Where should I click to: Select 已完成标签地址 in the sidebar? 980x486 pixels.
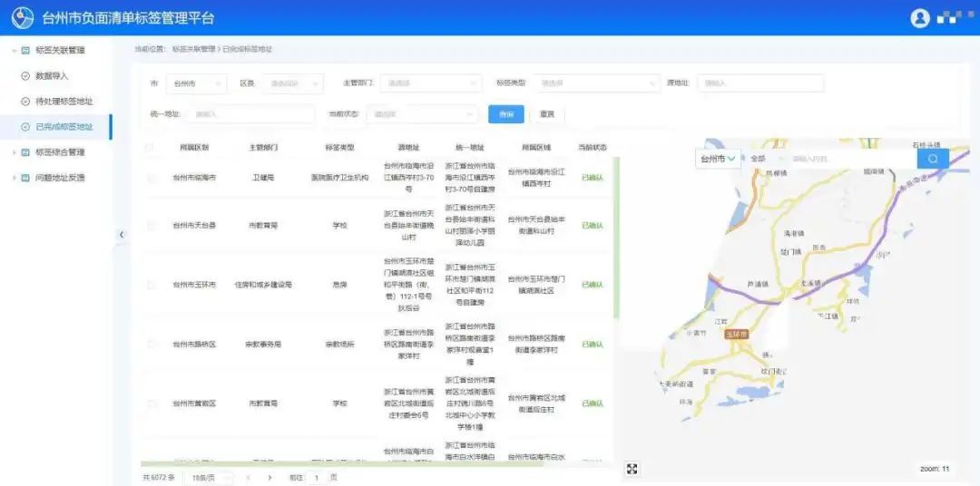(x=55, y=127)
